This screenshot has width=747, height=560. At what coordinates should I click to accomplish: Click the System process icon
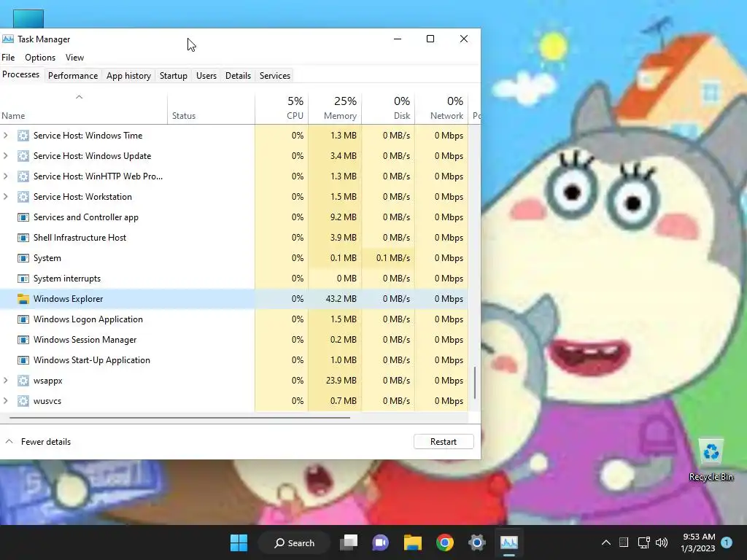point(23,258)
